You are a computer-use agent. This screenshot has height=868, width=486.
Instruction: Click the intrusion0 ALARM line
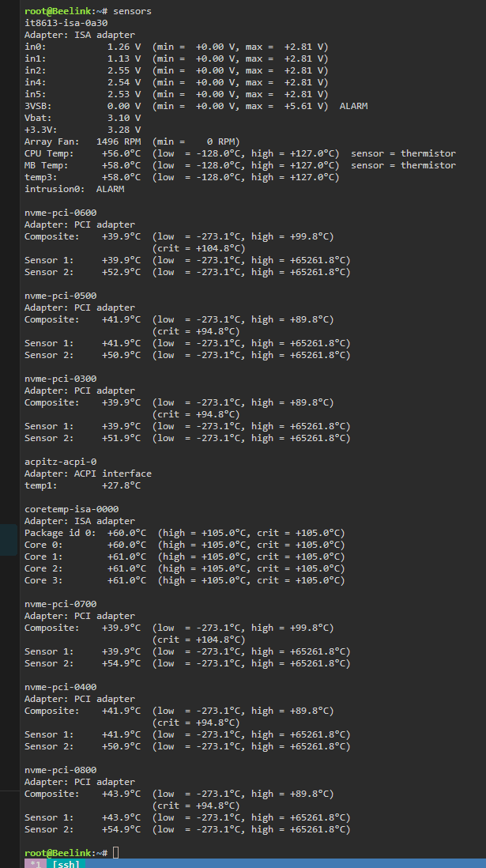click(74, 189)
